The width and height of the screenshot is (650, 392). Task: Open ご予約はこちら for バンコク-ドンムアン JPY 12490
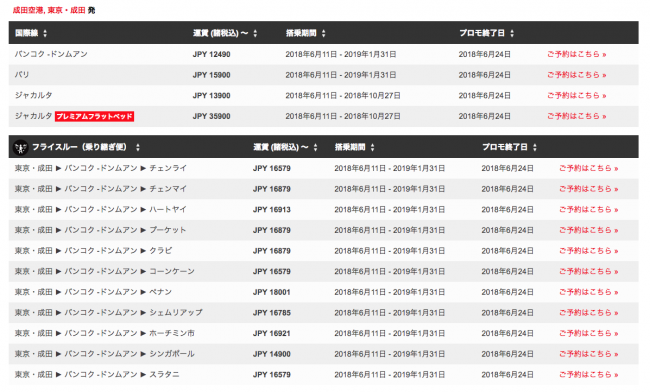point(577,54)
